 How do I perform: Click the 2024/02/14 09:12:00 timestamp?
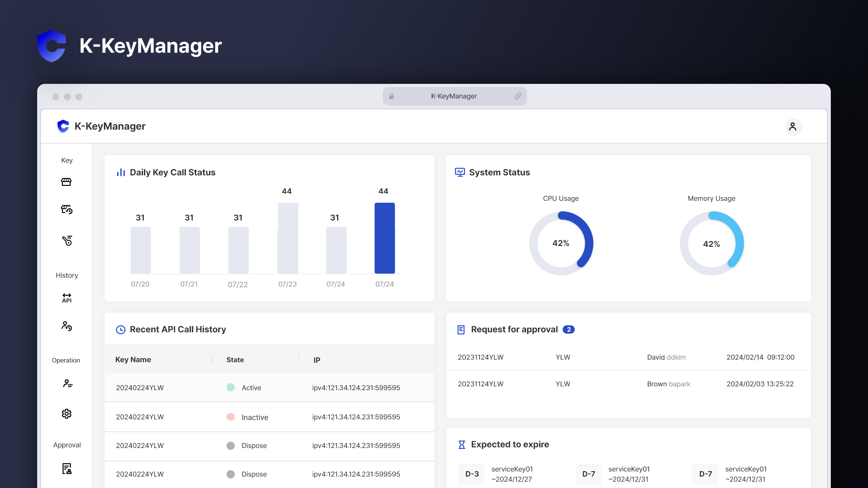[x=760, y=357]
